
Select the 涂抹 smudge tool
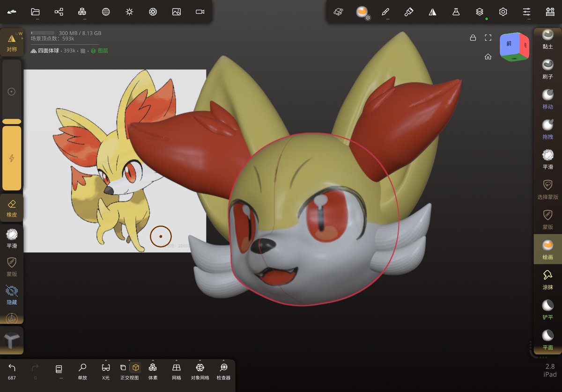point(547,279)
